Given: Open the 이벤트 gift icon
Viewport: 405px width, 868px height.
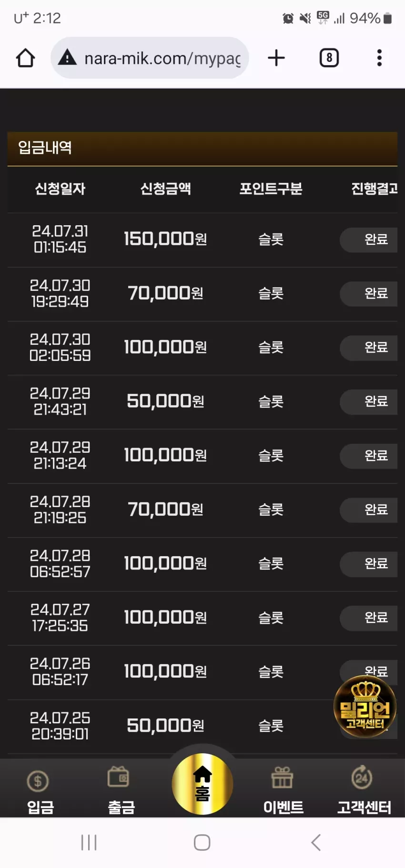Looking at the screenshot, I should [283, 790].
